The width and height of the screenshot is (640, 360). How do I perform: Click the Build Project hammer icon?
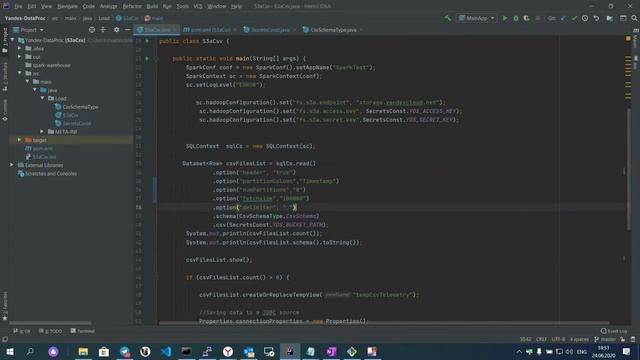click(448, 18)
